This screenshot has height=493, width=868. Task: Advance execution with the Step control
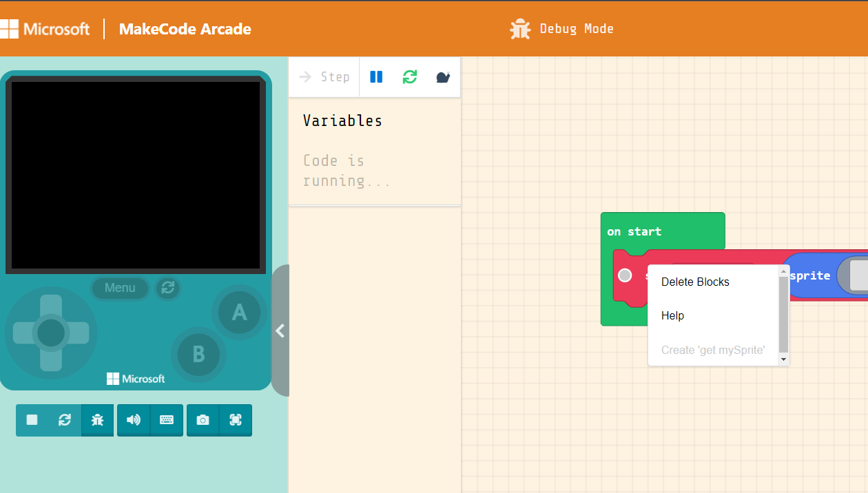324,76
